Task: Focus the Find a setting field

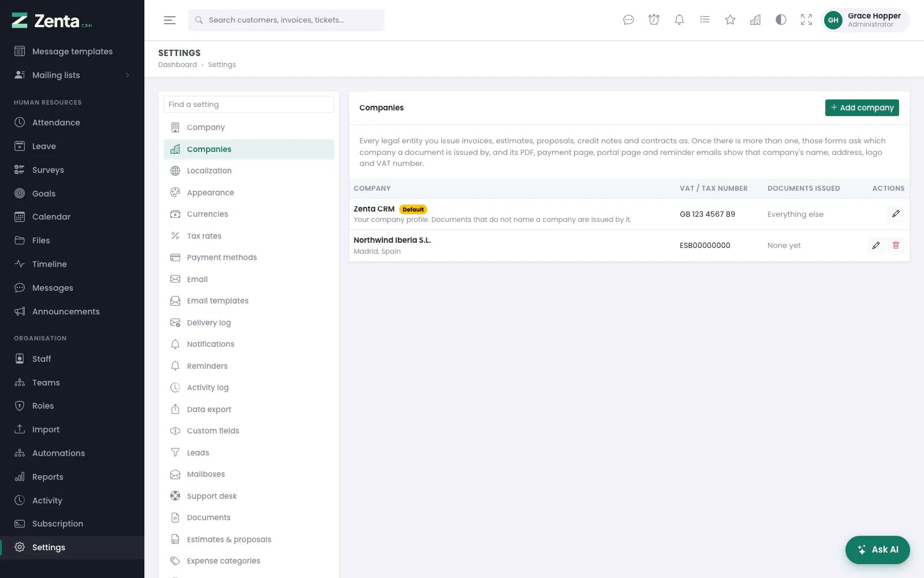Action: [249, 105]
